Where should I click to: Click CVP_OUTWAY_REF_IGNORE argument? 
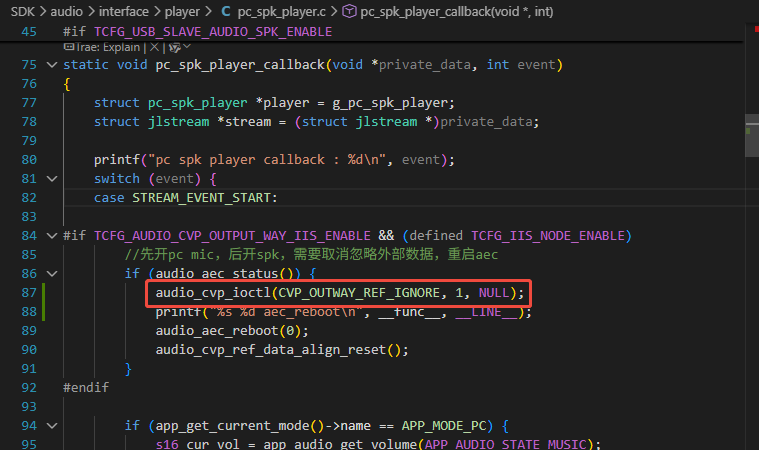click(359, 293)
